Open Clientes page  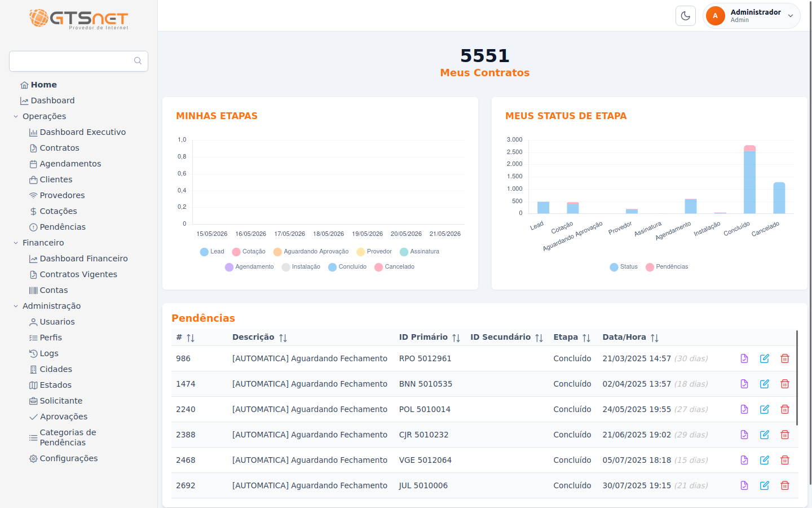click(x=51, y=179)
